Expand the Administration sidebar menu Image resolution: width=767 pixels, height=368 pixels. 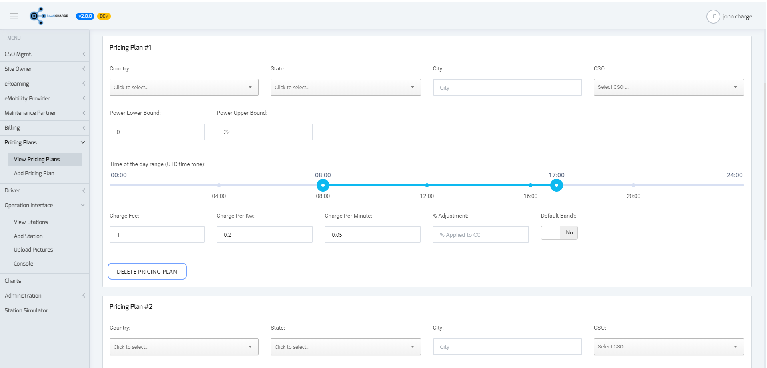coord(45,296)
